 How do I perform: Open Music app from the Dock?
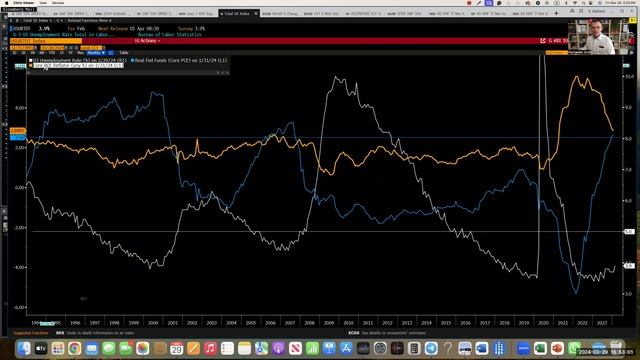click(210, 348)
